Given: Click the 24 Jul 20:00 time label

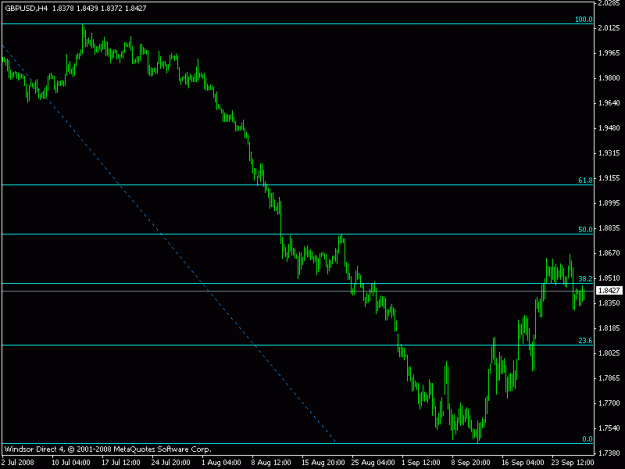Looking at the screenshot, I should pos(171,463).
